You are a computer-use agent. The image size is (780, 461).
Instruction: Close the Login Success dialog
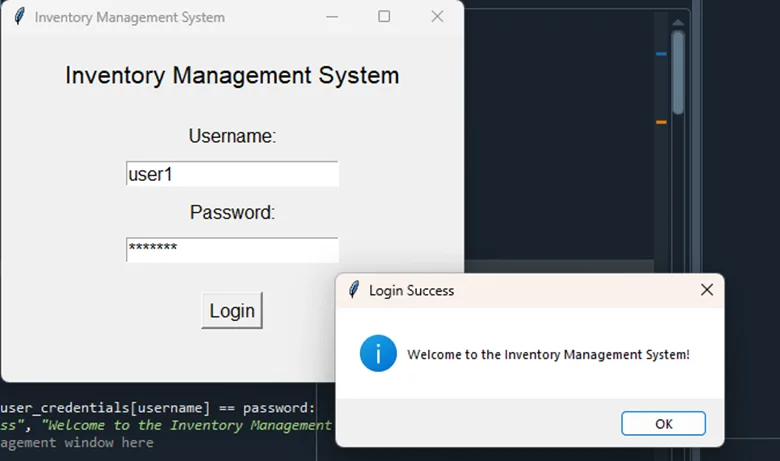(706, 290)
